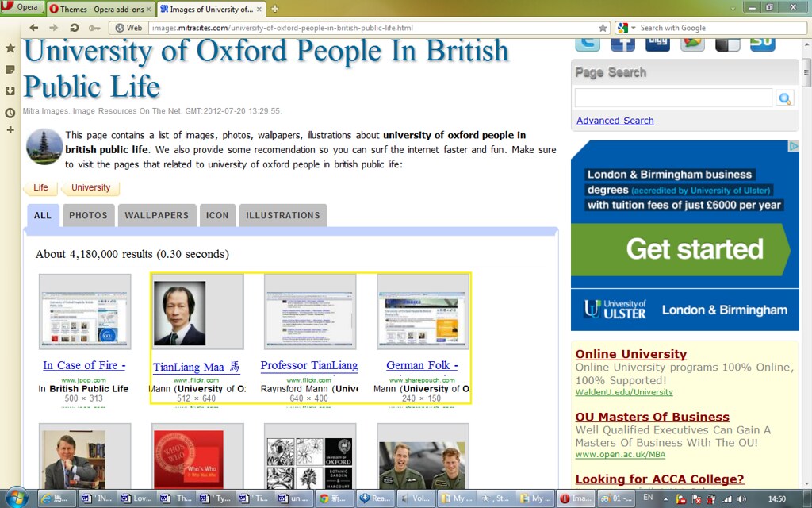Follow the TianLiang Maa link
Screen dimensions: 812x508
pyautogui.click(x=197, y=367)
